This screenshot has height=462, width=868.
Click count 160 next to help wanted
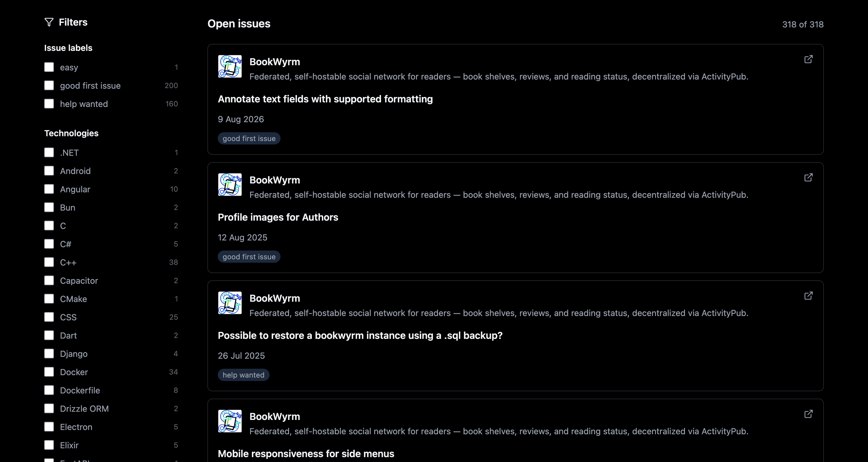(x=171, y=104)
